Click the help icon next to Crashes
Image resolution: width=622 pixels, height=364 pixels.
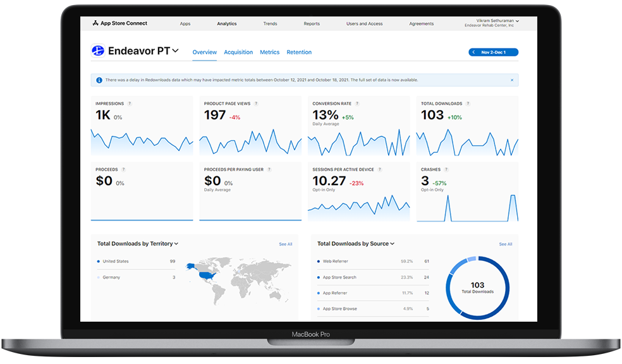(x=446, y=169)
